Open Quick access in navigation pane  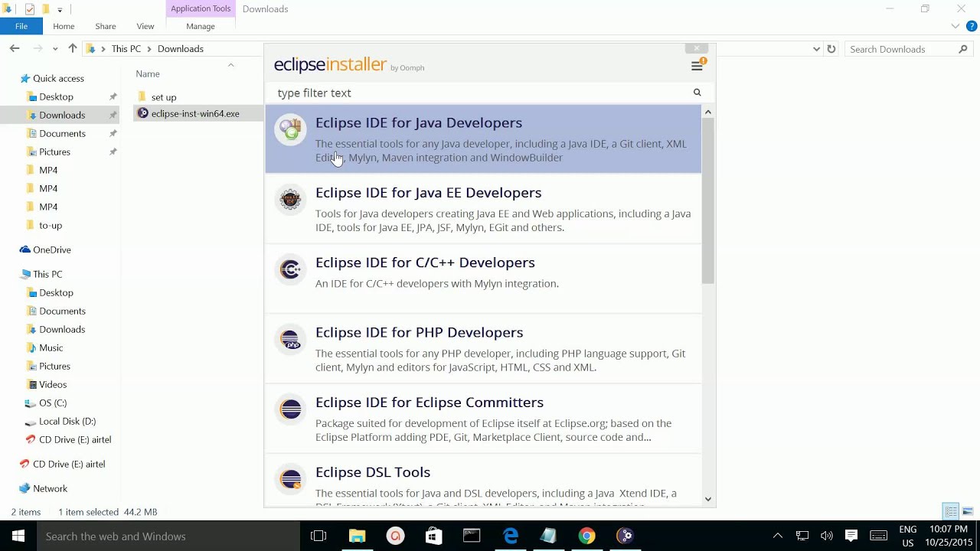[x=58, y=78]
